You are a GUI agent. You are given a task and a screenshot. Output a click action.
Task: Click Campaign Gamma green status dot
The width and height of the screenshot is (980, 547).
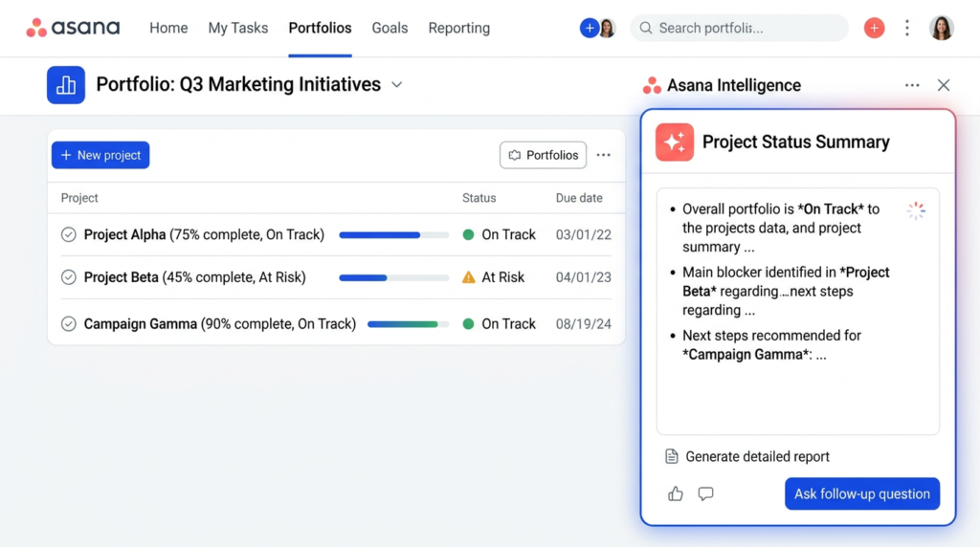pos(468,324)
